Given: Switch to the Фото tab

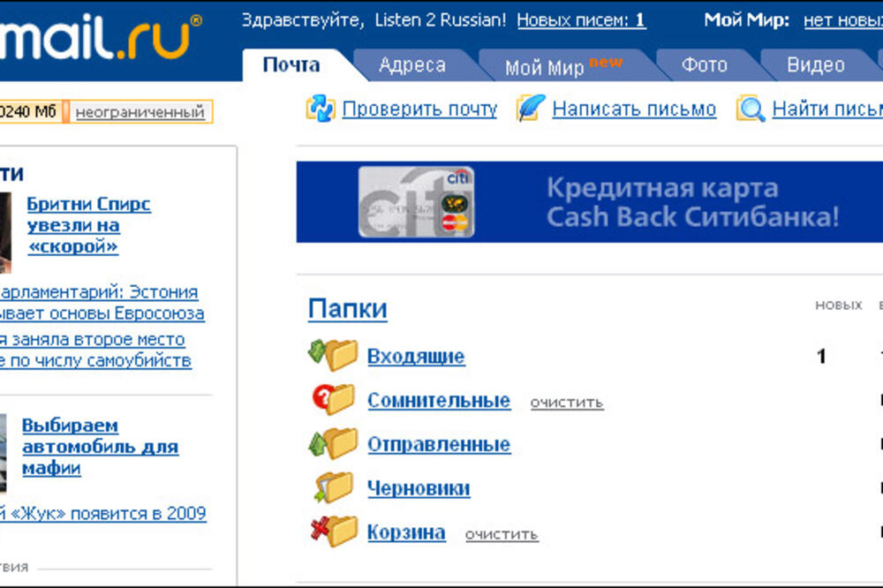Looking at the screenshot, I should (x=704, y=64).
